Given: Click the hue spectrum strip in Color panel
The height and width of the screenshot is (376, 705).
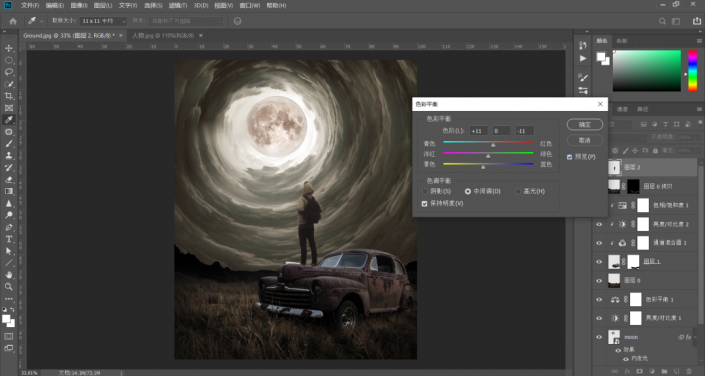Looking at the screenshot, I should pos(693,71).
